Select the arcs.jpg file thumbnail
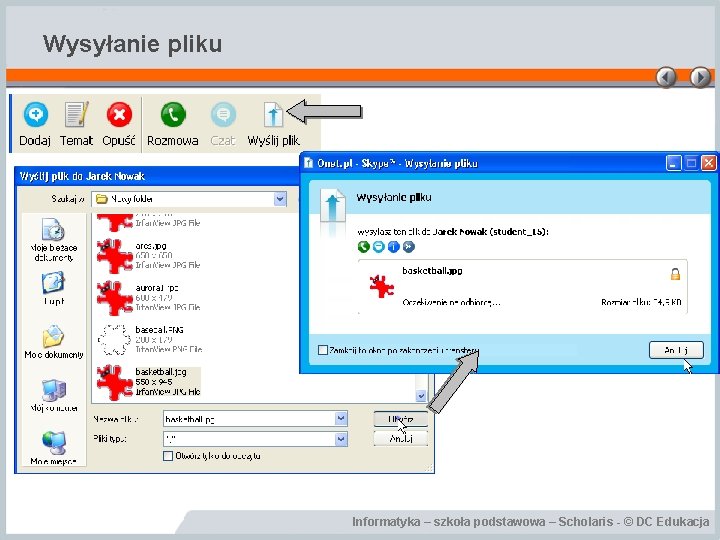The image size is (720, 540). pos(114,256)
